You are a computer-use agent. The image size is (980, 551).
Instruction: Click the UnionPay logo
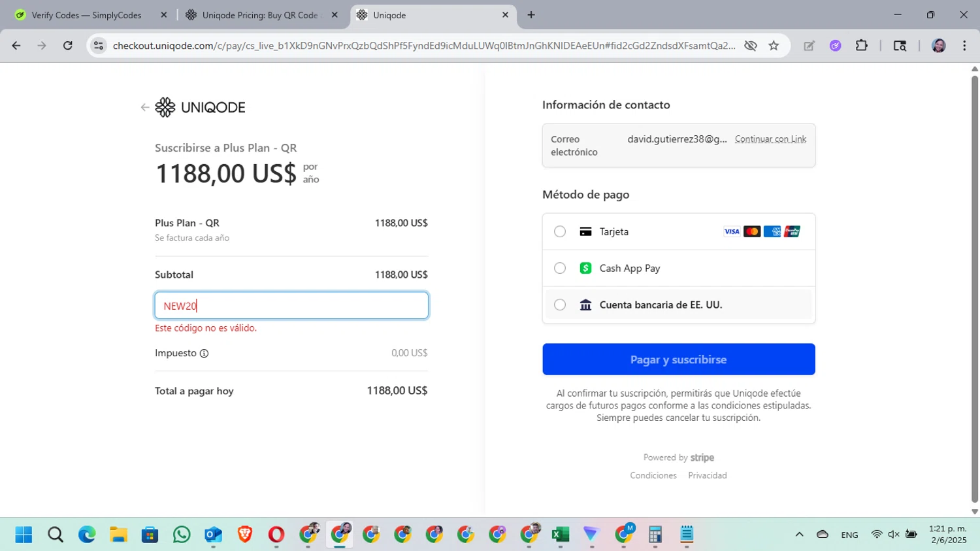(792, 231)
